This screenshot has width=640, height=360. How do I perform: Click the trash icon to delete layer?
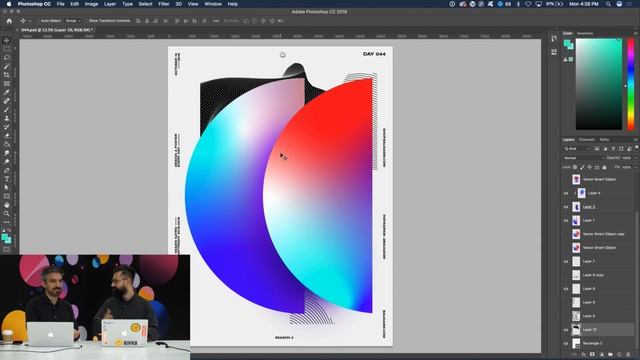pos(628,355)
